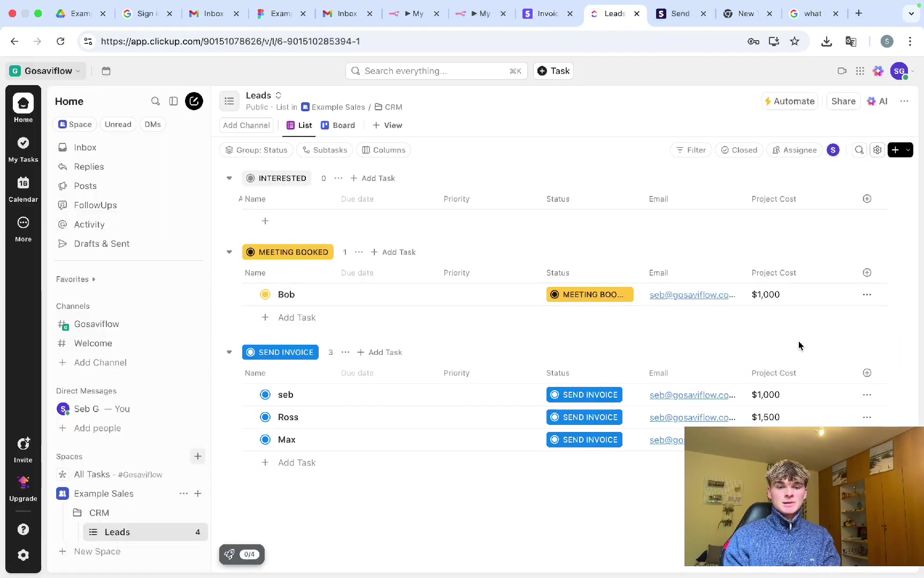Image resolution: width=924 pixels, height=578 pixels.
Task: Click the search icon in list toolbar
Action: [x=859, y=150]
